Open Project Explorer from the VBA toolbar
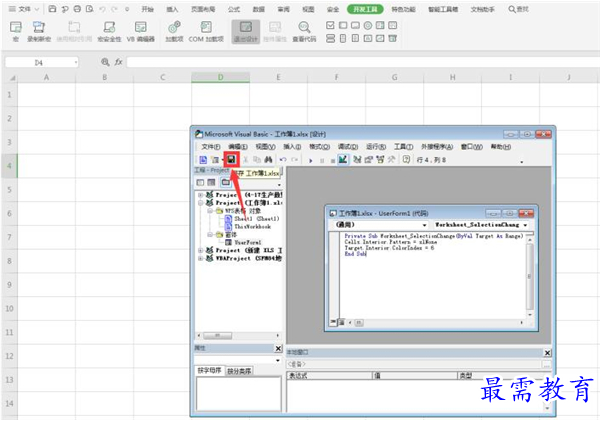This screenshot has width=602, height=421. (357, 159)
